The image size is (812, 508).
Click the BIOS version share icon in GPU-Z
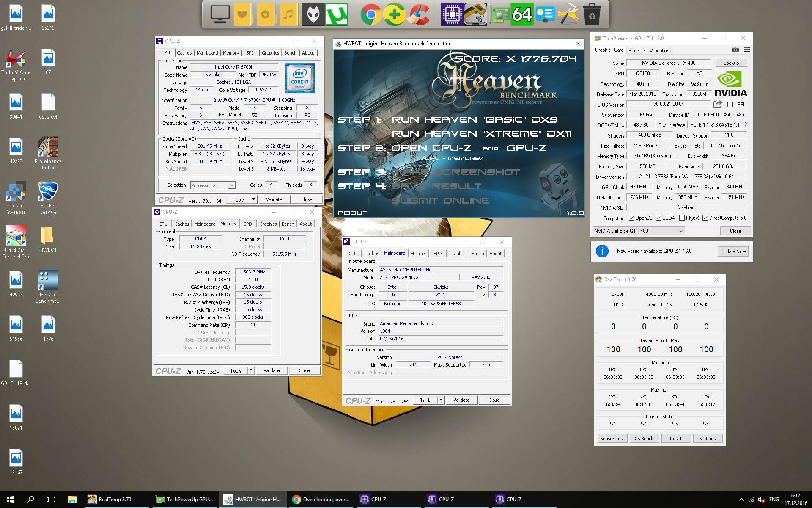click(x=718, y=104)
